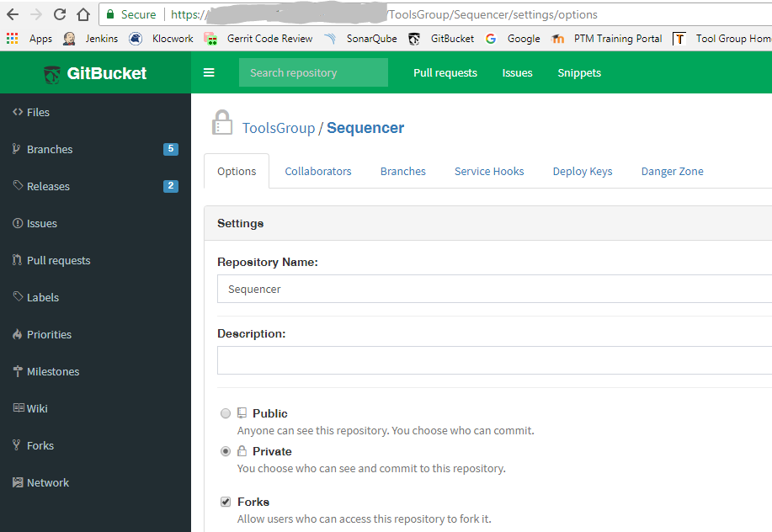Open the SonarQube bookmark

click(371, 38)
